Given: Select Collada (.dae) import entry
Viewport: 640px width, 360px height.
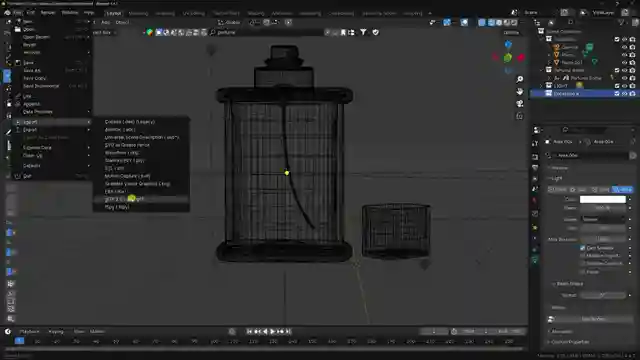Looking at the screenshot, I should click(x=141, y=122).
